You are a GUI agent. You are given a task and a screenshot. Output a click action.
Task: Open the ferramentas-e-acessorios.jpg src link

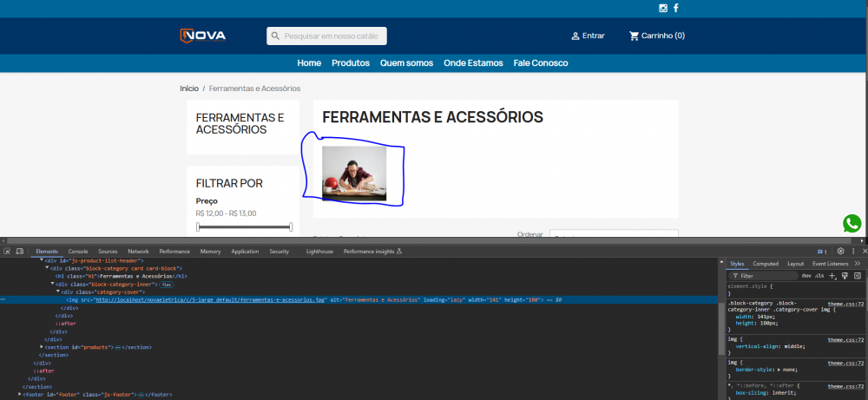pos(210,299)
